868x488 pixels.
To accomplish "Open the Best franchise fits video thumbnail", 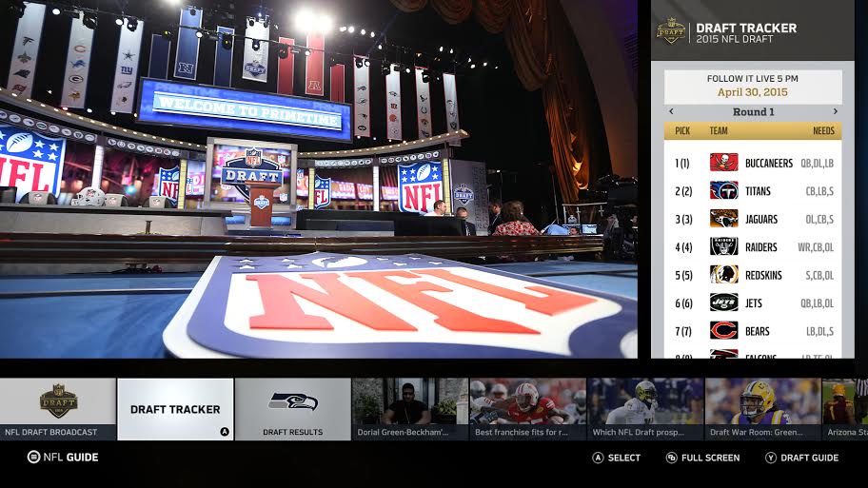I will (527, 409).
